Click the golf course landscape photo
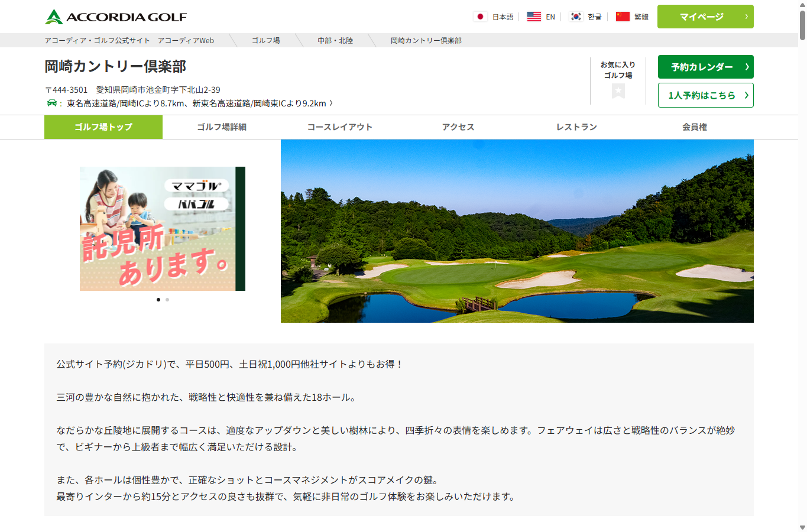 tap(517, 231)
